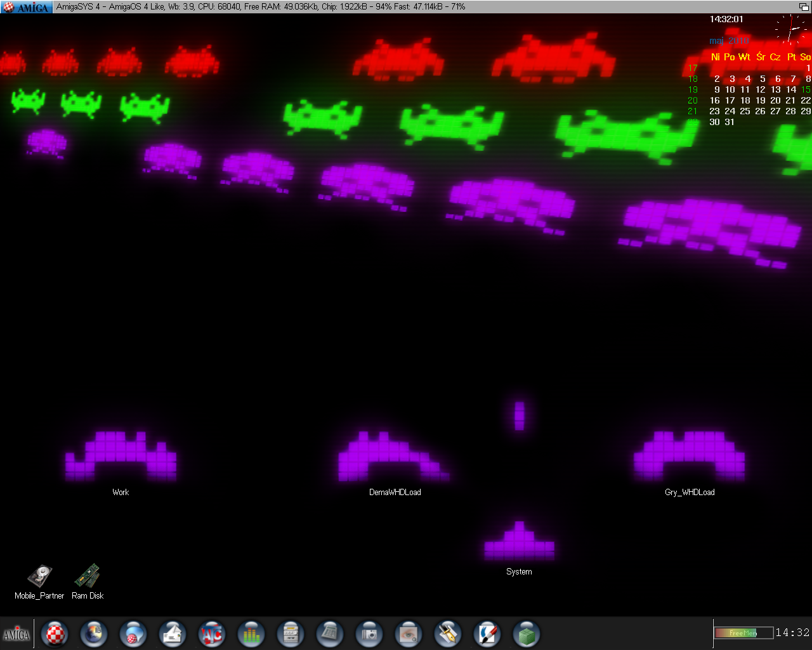Open the green cube dock icon

pos(527,633)
